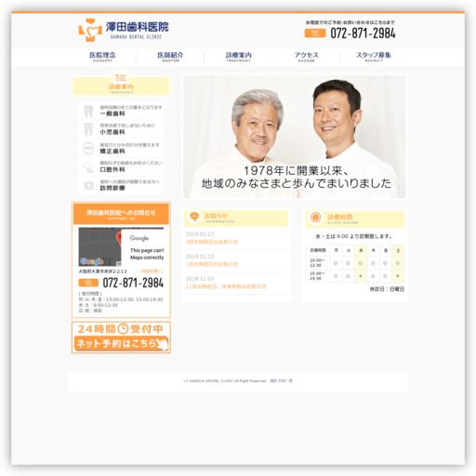This screenshot has width=476, height=476.
Task: Click the clock icon beside the 診療時間 heading
Action: click(315, 218)
